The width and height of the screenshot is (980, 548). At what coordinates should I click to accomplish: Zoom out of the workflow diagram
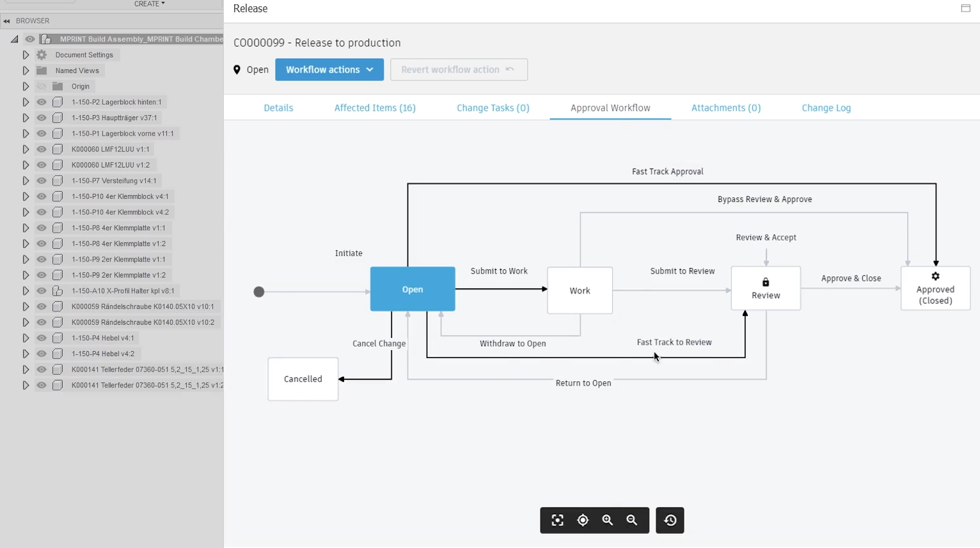pos(632,521)
